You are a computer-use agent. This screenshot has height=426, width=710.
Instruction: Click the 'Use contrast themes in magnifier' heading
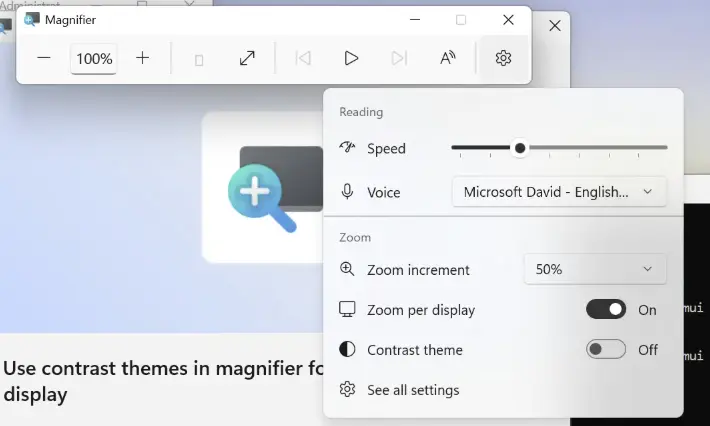(x=163, y=381)
